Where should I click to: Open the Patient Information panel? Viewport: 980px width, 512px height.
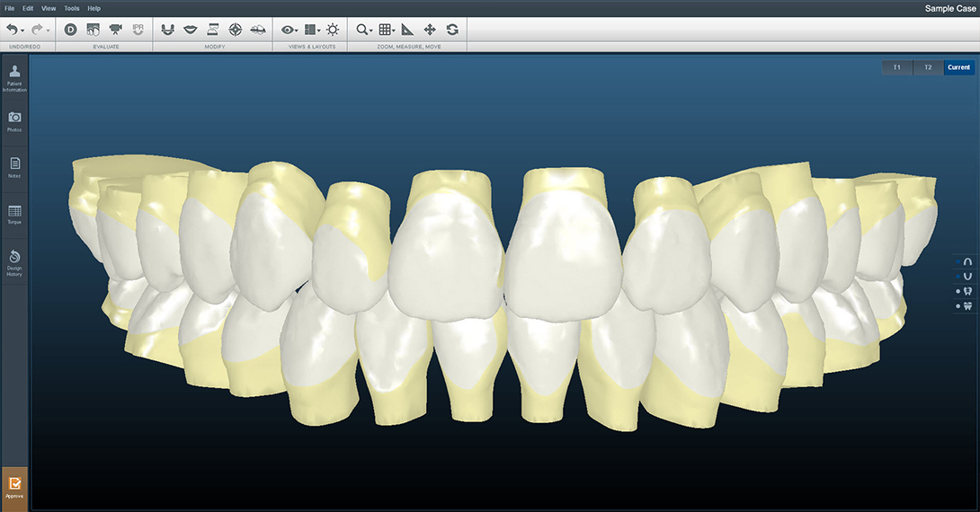[14, 78]
